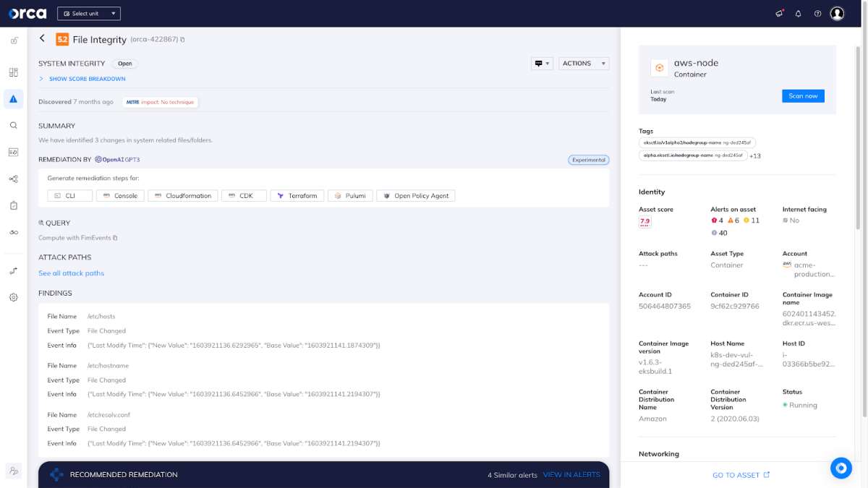Open the Settings gear in the sidebar
Viewport: 868px width, 488px height.
(x=13, y=297)
